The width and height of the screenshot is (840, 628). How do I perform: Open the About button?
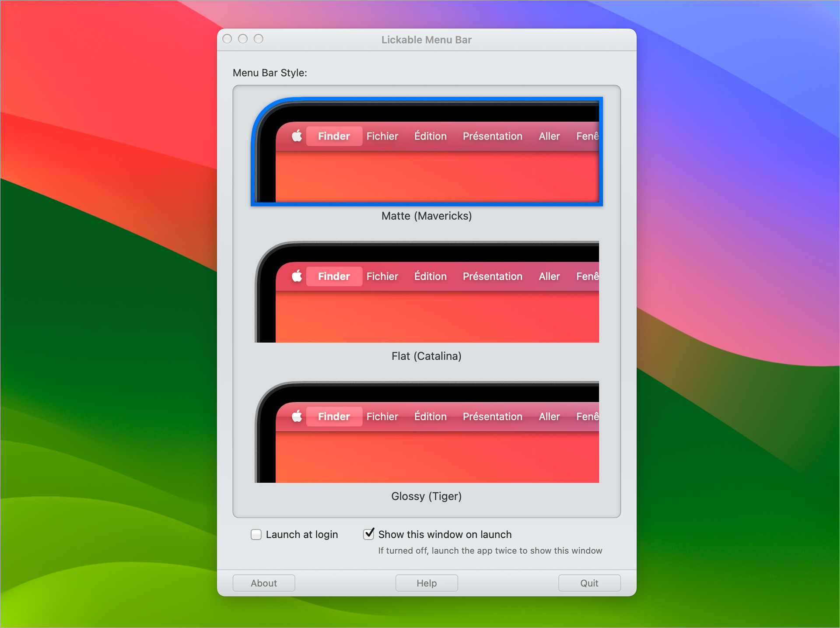(x=264, y=583)
